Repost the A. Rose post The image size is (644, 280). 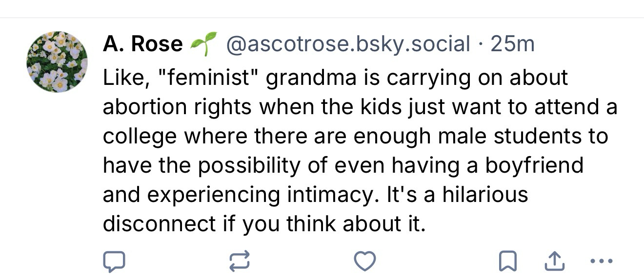[240, 261]
